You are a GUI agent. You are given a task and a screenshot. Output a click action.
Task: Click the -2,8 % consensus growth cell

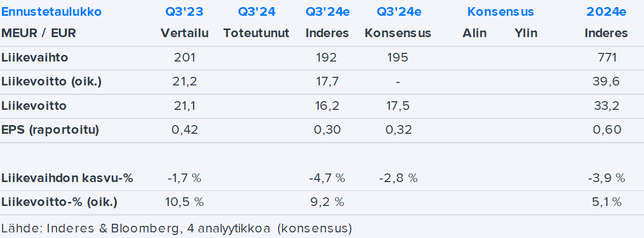[398, 178]
